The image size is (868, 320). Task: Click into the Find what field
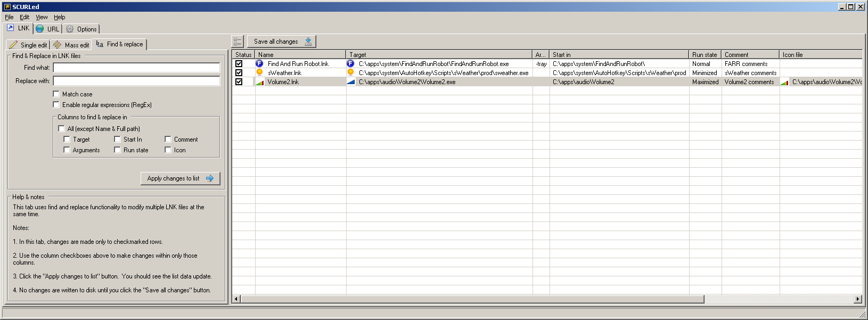pyautogui.click(x=136, y=68)
